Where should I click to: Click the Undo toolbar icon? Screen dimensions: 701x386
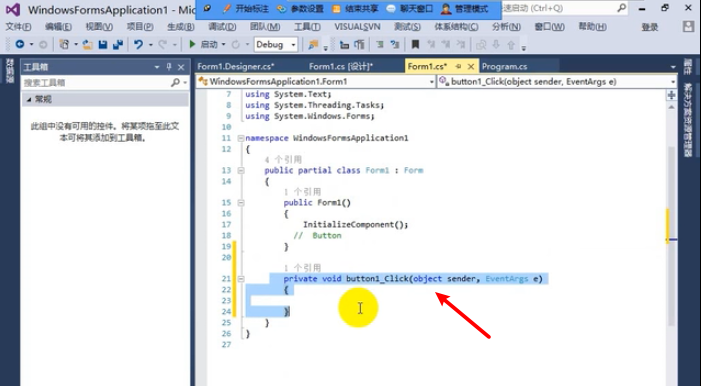click(x=139, y=44)
